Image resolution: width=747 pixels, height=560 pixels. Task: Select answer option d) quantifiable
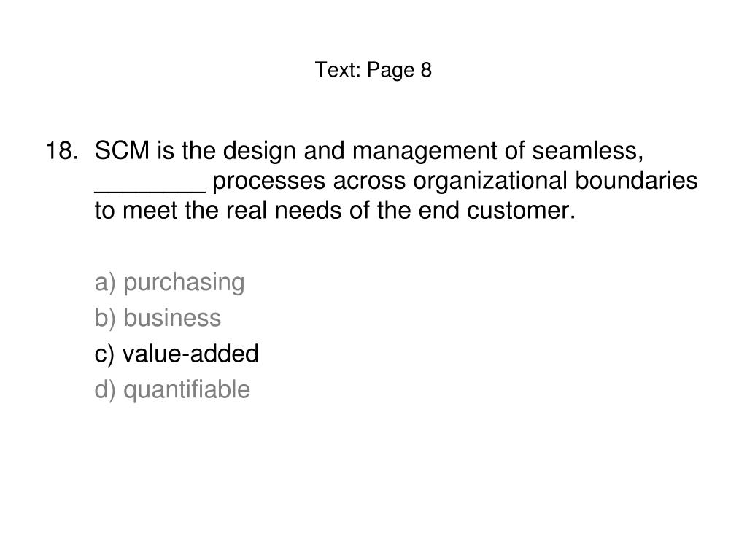coord(172,390)
